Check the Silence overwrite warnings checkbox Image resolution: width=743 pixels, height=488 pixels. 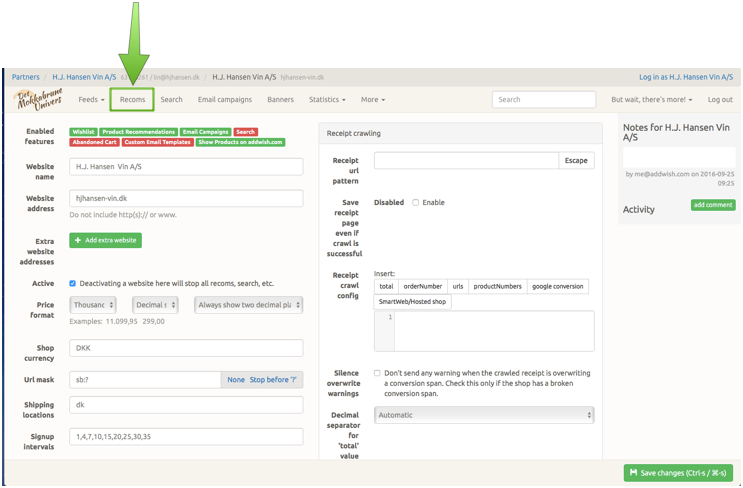click(x=377, y=373)
